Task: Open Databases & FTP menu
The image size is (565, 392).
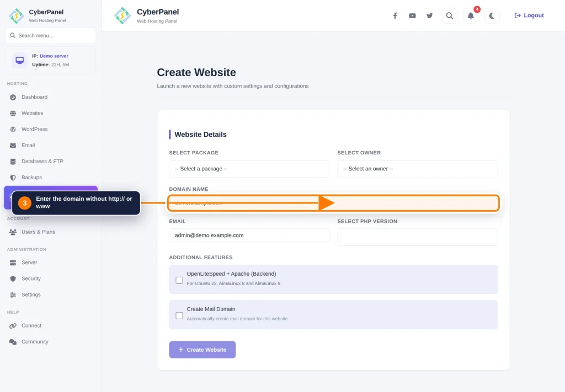Action: coord(51,161)
